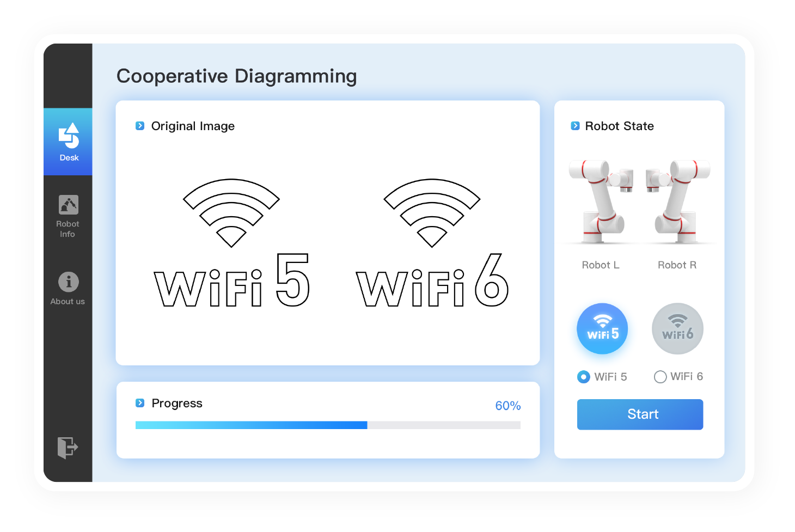This screenshot has width=795, height=532.
Task: Click the arrow icon beside Progress
Action: pyautogui.click(x=140, y=403)
